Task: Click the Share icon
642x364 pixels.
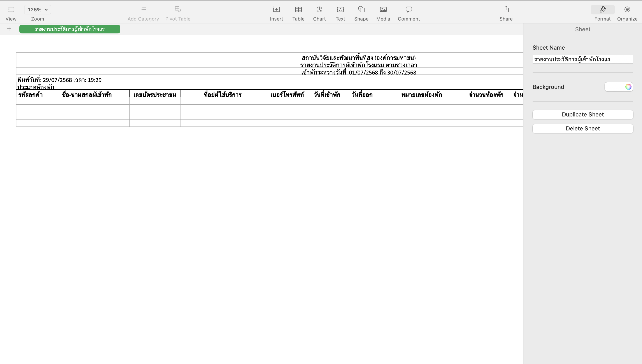Action: click(506, 9)
